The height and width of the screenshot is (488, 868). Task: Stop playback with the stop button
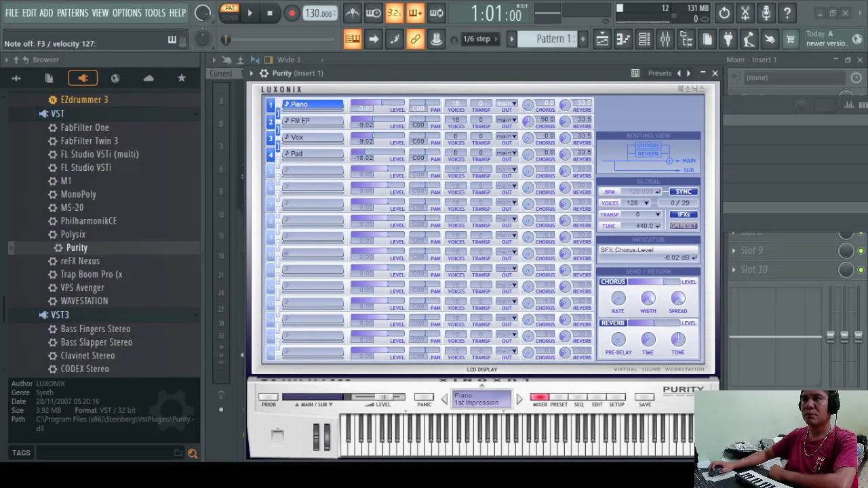[x=270, y=13]
